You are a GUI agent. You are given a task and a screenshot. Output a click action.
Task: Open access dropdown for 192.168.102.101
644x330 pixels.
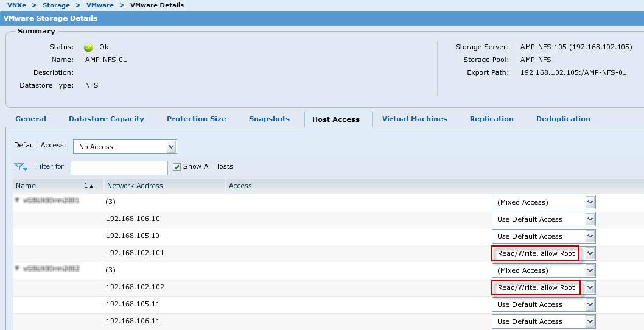tap(589, 253)
